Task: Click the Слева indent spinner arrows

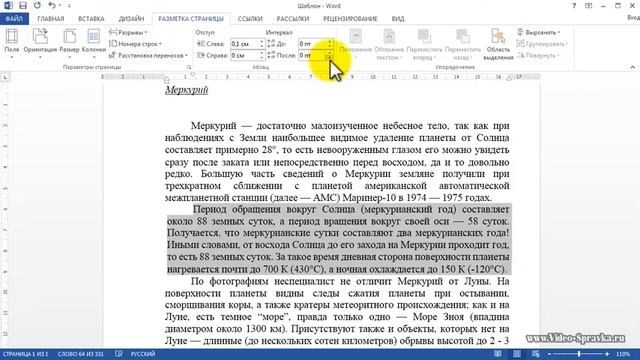Action: (262, 44)
